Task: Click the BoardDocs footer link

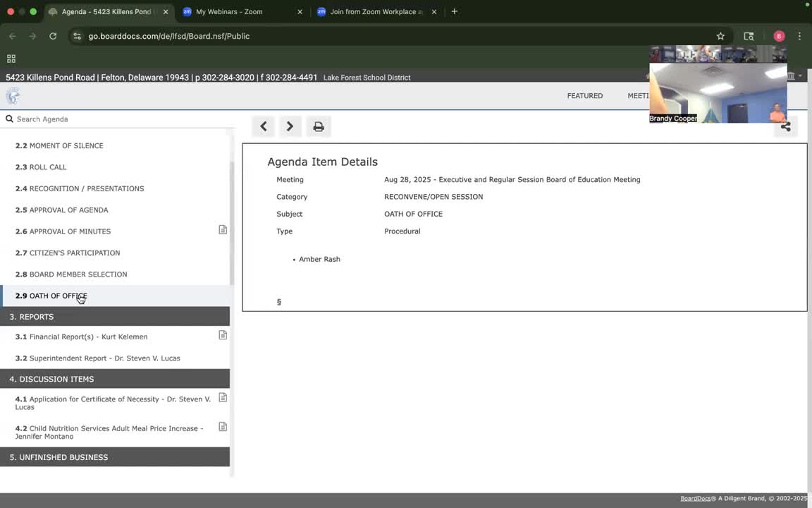Action: [695, 498]
